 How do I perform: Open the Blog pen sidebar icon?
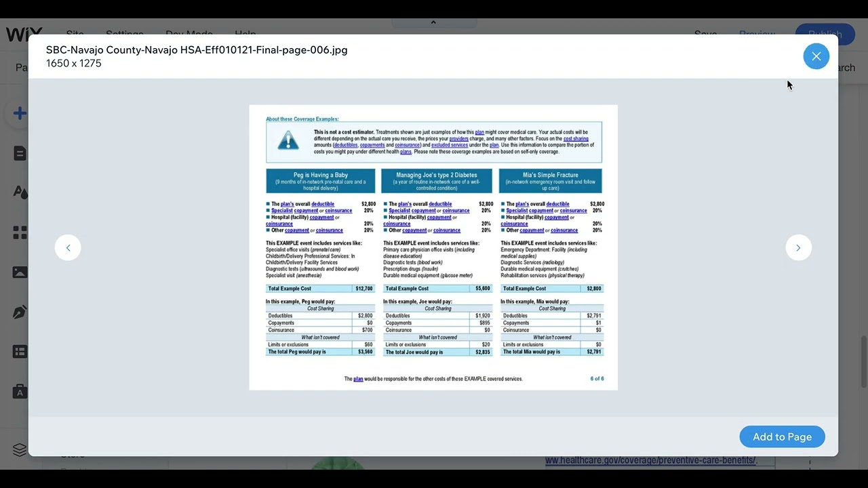click(x=20, y=312)
